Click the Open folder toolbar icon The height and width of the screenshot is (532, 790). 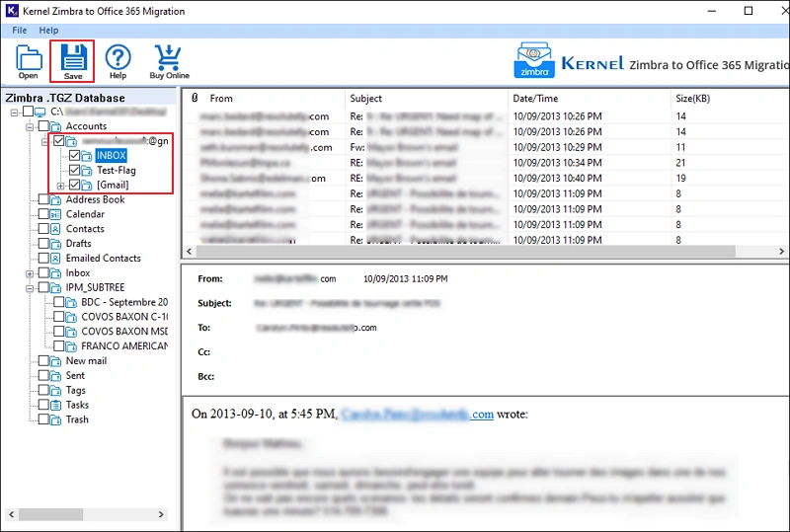coord(29,58)
